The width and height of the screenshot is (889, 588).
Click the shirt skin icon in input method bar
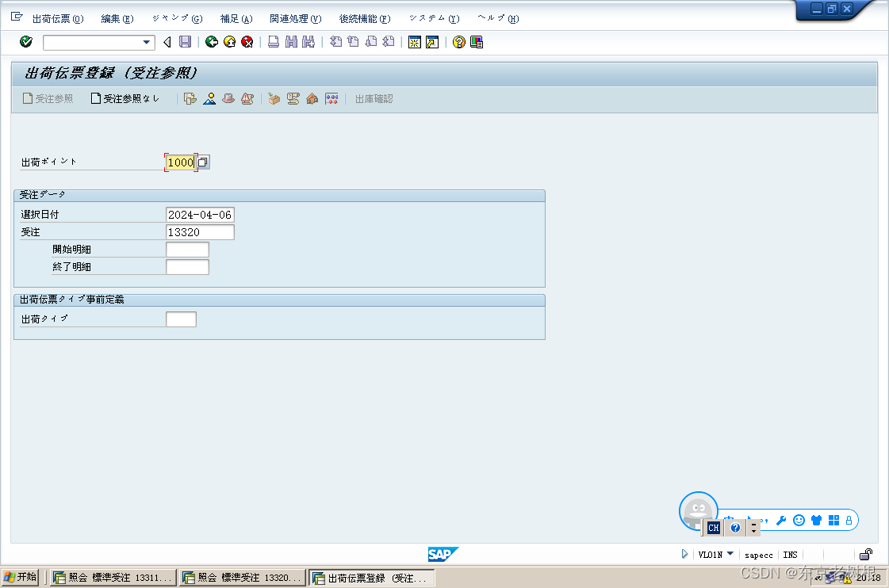816,521
